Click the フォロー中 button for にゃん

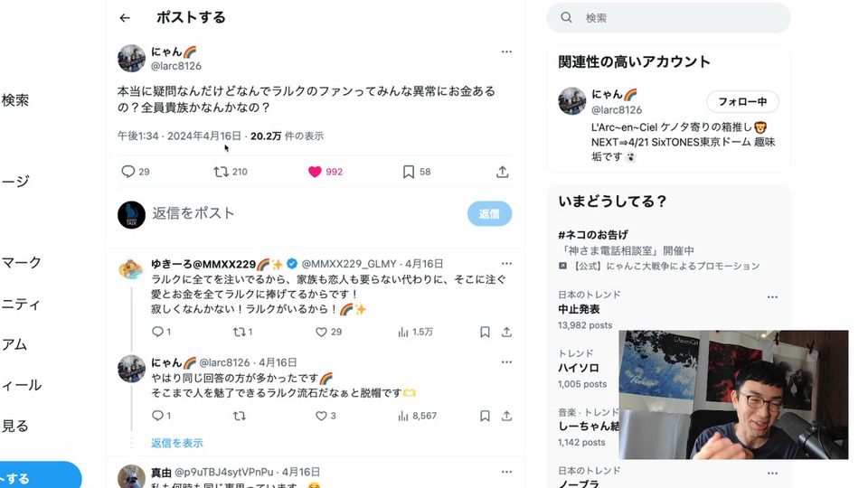pyautogui.click(x=742, y=102)
